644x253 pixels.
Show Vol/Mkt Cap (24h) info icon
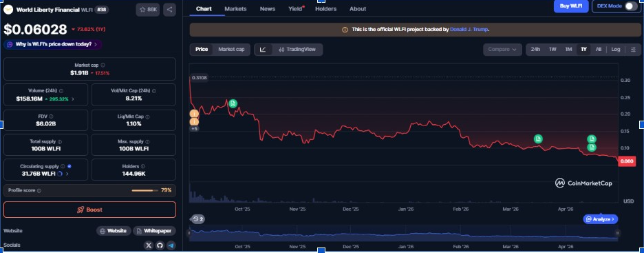154,91
